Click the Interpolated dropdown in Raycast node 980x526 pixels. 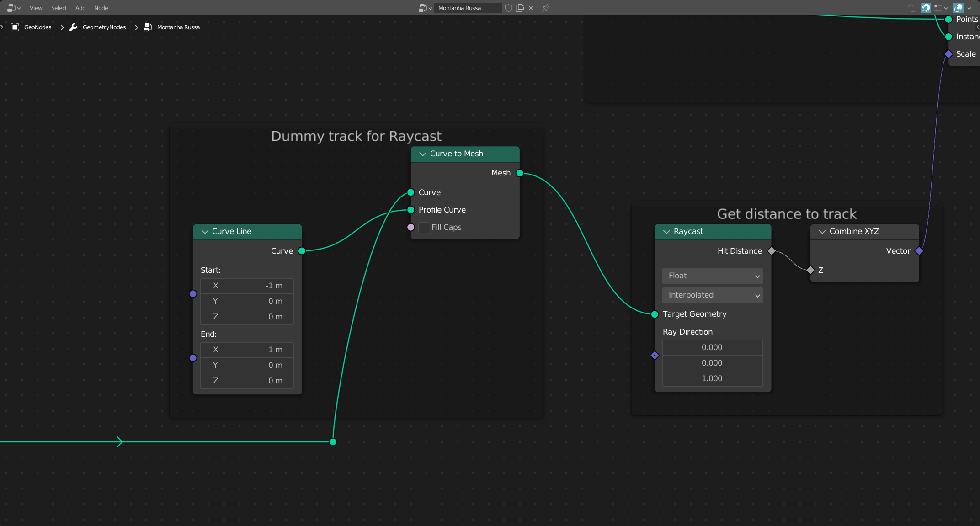click(x=712, y=295)
